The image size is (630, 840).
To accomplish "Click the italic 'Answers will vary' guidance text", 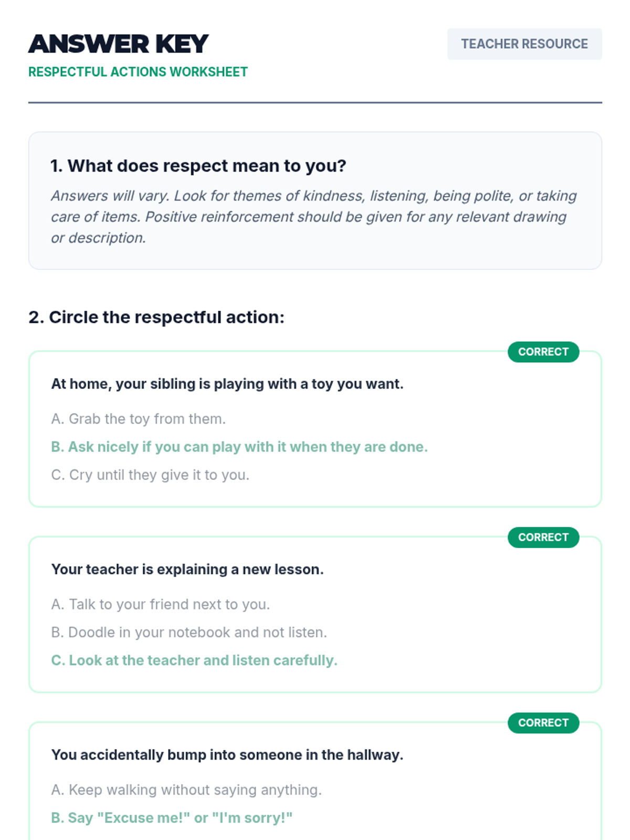I will click(x=313, y=217).
